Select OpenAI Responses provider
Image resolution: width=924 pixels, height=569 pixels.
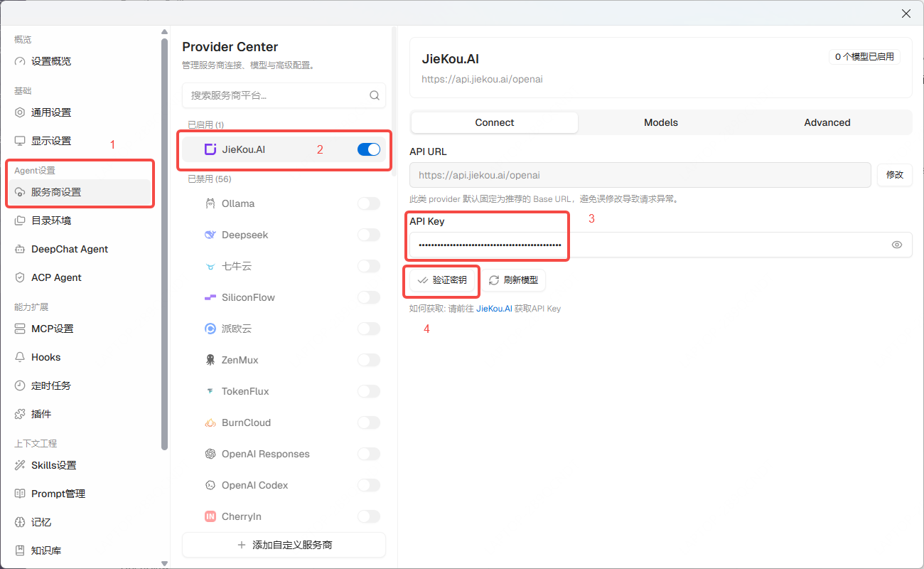[284, 454]
